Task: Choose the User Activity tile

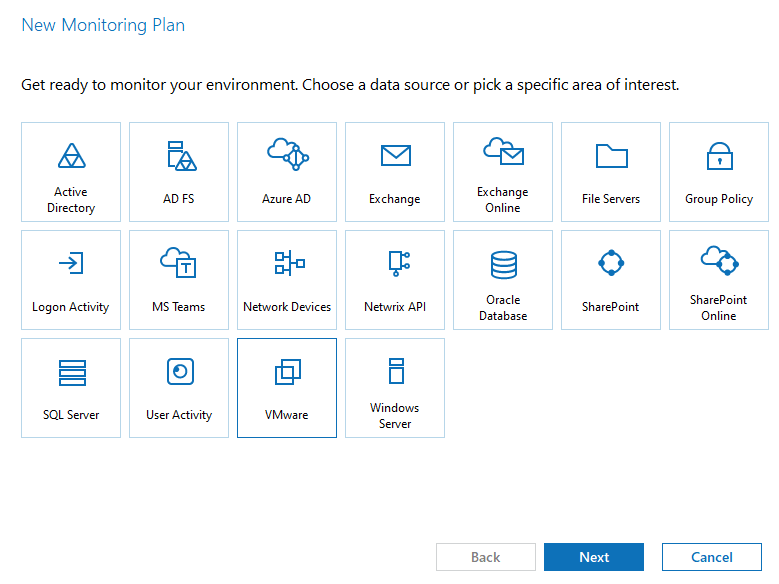Action: 179,388
